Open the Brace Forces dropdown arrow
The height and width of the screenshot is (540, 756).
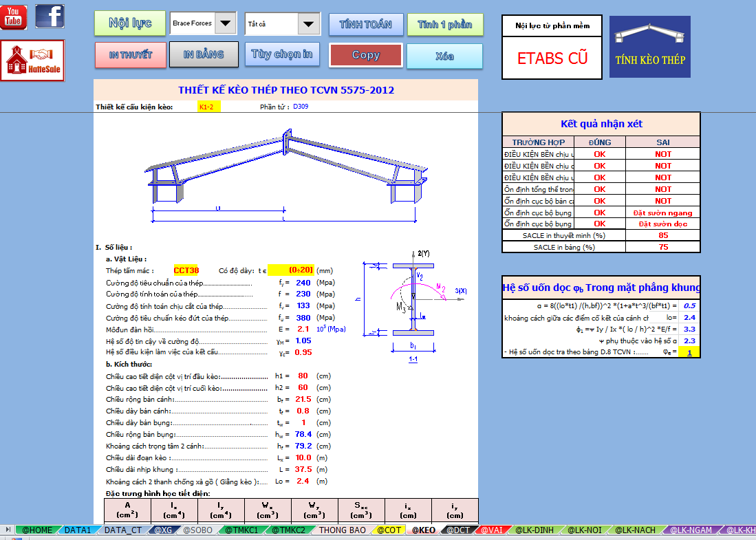(225, 23)
